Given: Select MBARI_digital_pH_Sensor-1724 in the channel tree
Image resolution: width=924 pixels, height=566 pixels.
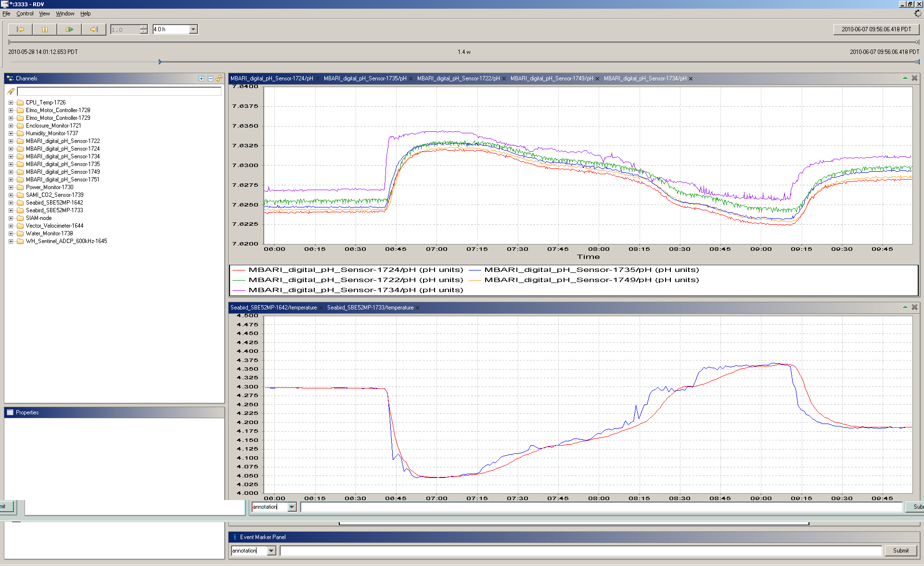Looking at the screenshot, I should [x=63, y=149].
